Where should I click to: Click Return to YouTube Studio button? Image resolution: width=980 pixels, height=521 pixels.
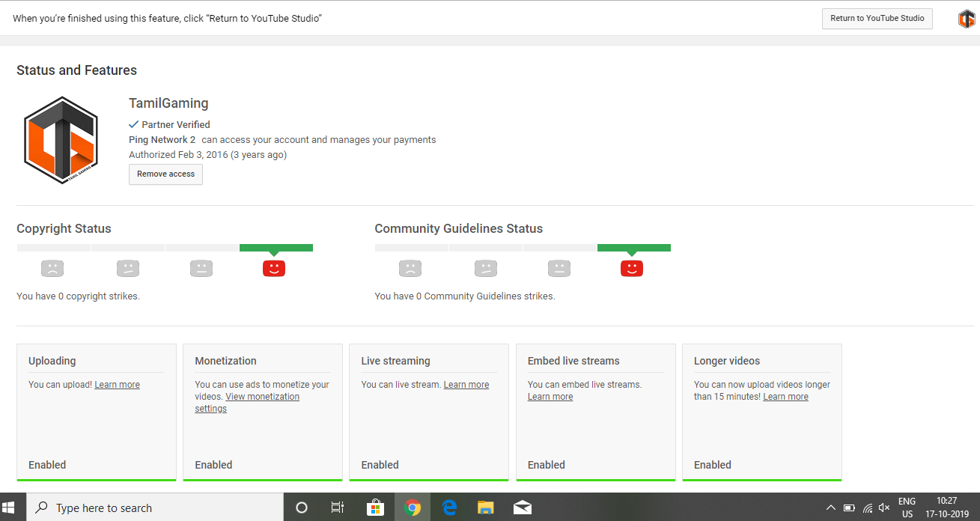coord(877,19)
